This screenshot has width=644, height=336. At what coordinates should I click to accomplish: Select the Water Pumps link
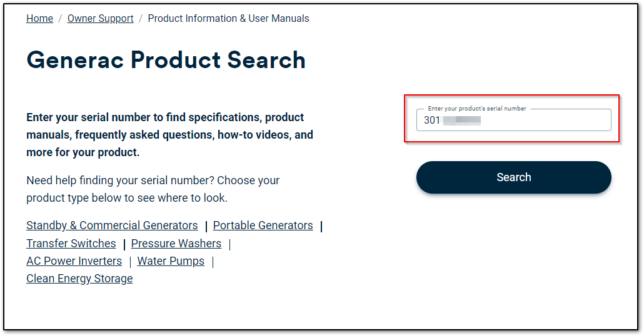(171, 261)
